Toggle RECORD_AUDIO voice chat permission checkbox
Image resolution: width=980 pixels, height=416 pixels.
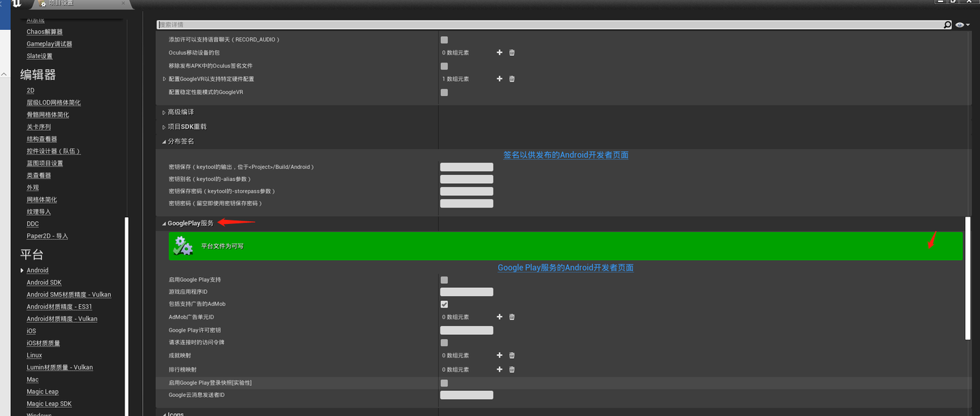pos(444,40)
